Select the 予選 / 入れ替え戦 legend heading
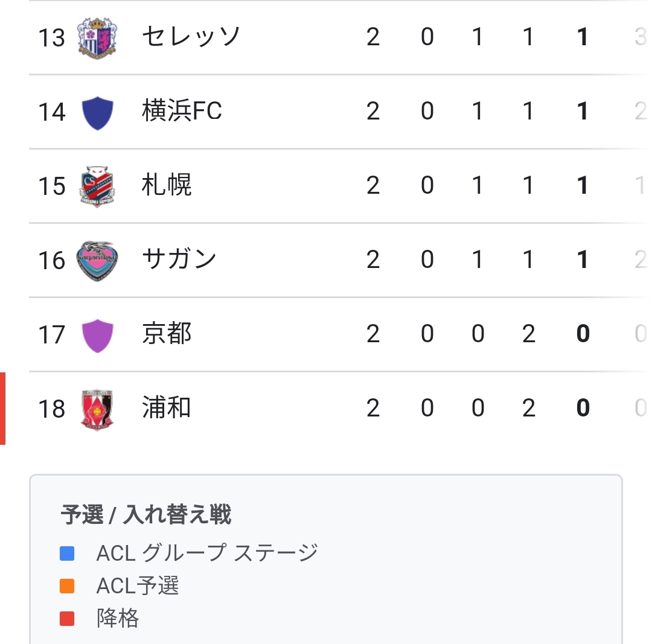 click(145, 515)
